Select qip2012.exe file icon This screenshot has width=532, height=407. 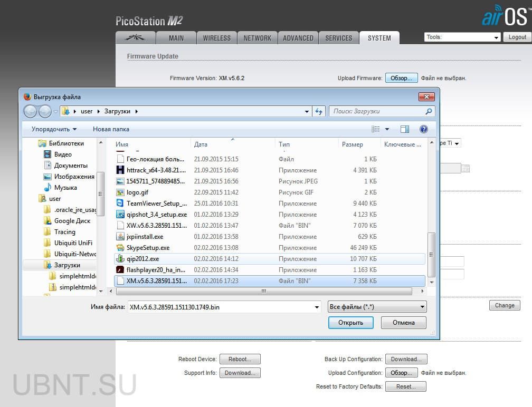tap(120, 258)
